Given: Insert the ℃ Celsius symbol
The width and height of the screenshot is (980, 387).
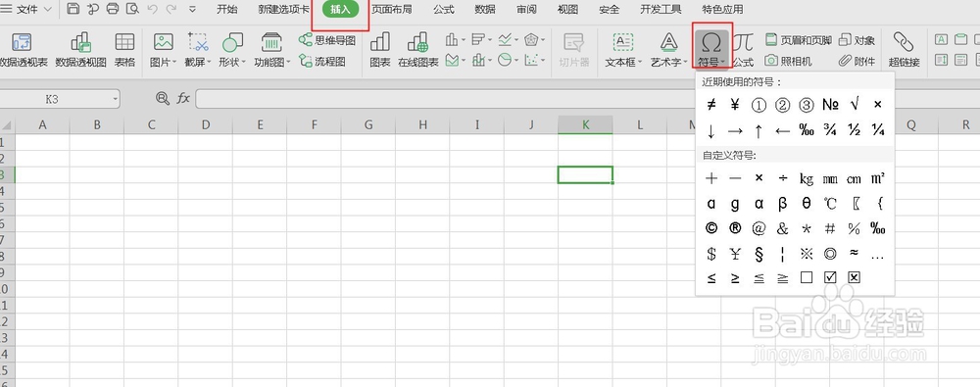Looking at the screenshot, I should [830, 203].
